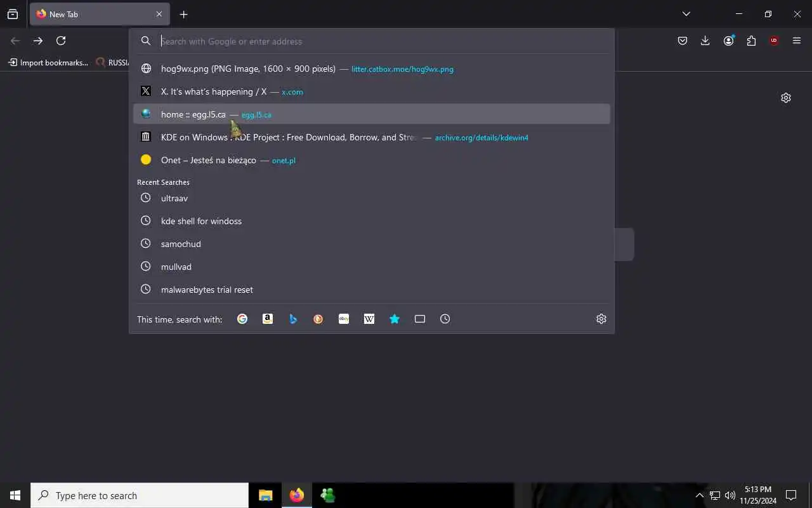
Task: Search this time with Google
Action: [242, 319]
